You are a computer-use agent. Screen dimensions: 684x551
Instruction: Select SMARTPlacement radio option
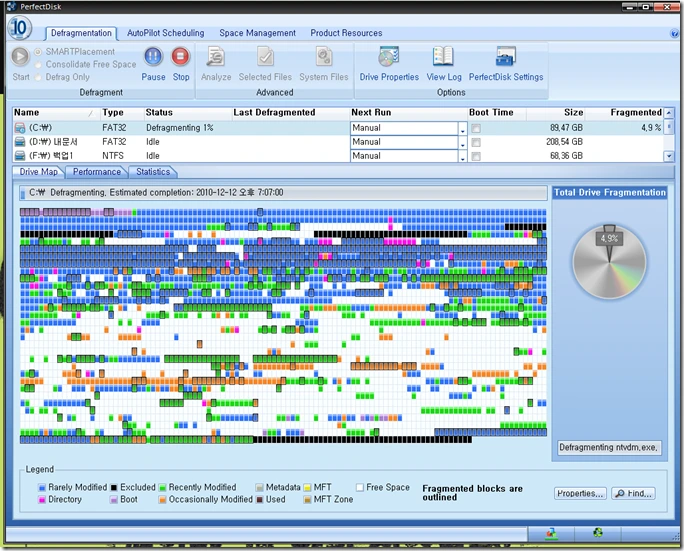pyautogui.click(x=38, y=52)
